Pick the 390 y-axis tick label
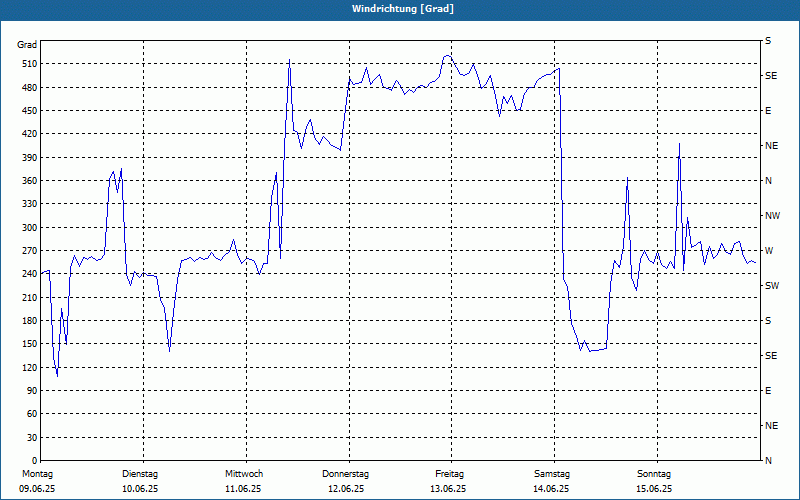This screenshot has width=800, height=500. (30, 158)
